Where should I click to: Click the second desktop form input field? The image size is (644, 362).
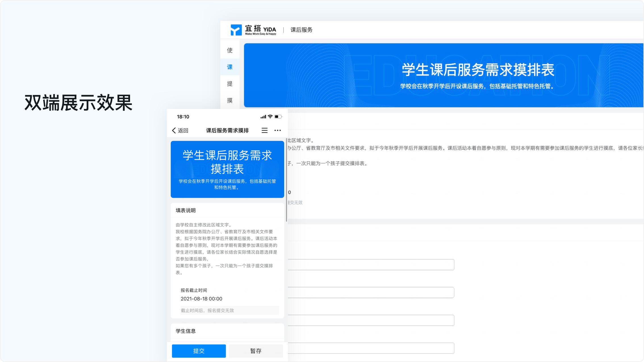click(371, 292)
